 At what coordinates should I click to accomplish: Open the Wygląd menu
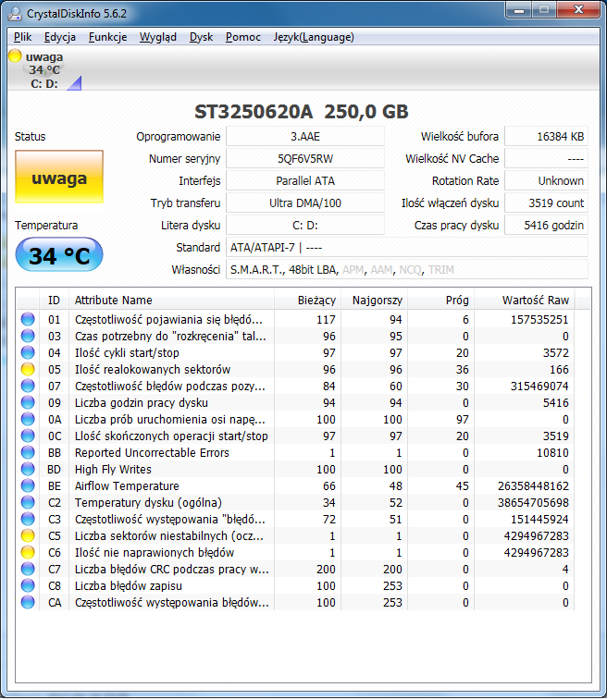click(158, 37)
